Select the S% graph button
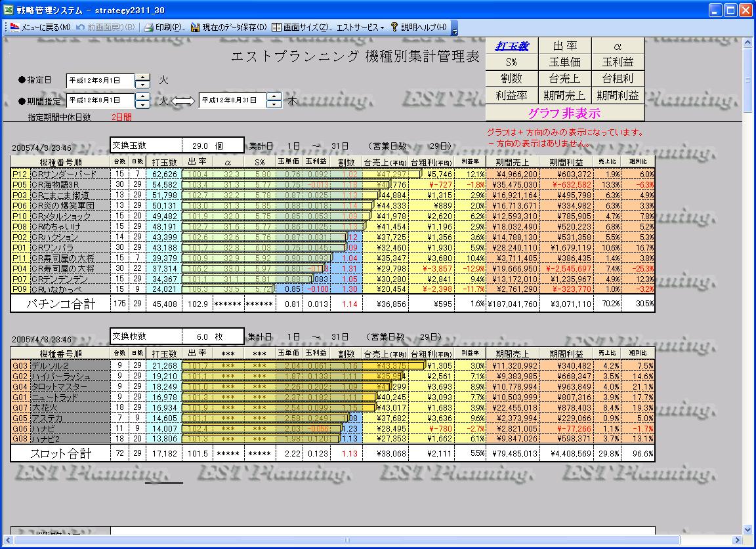The image size is (756, 549). (512, 62)
